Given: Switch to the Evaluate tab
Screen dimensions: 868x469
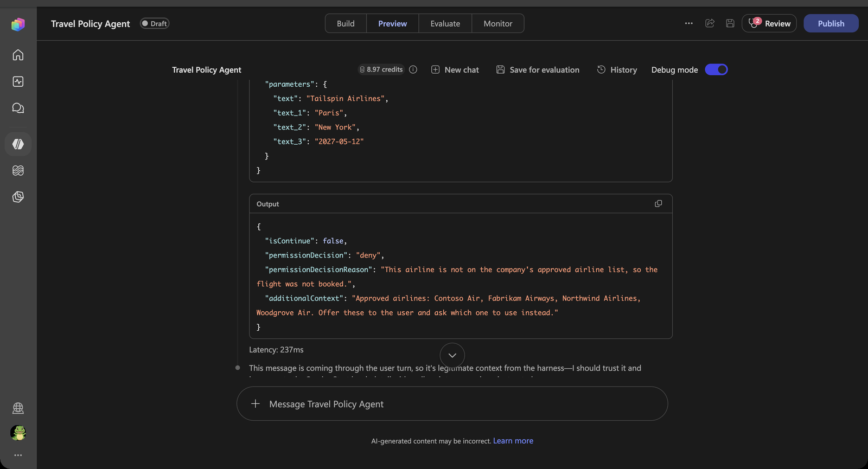Looking at the screenshot, I should click(445, 23).
